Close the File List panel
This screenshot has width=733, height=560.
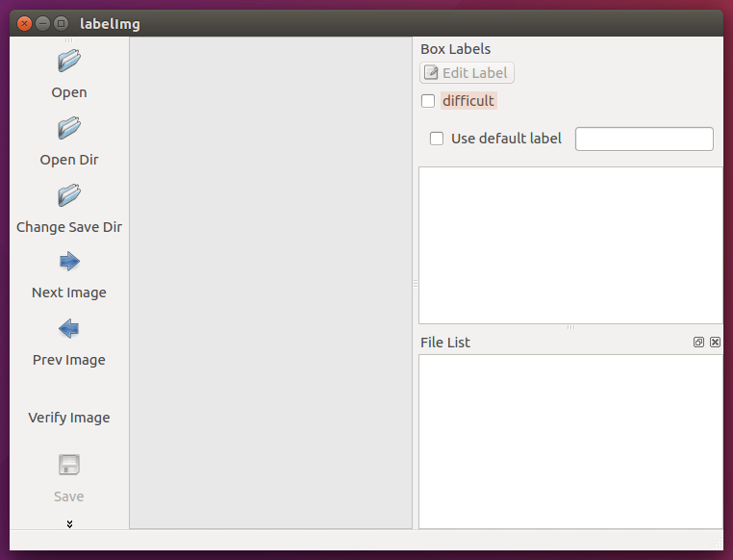715,343
